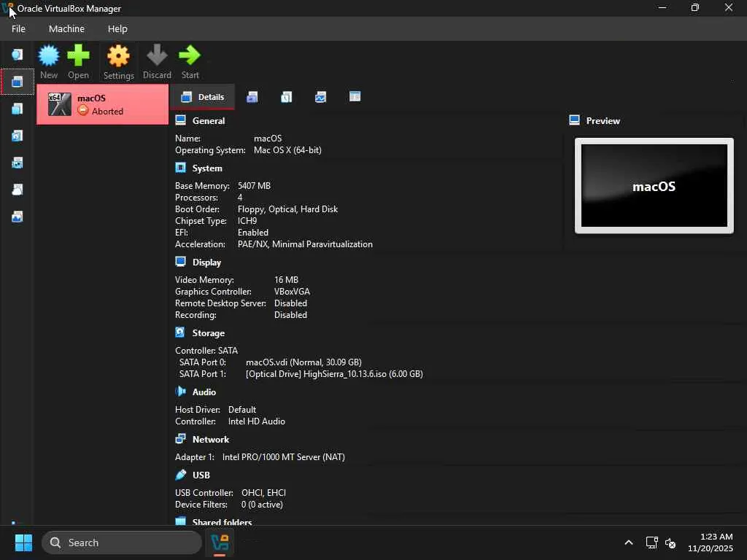Click the Display section icon
This screenshot has height=560, width=747.
[181, 262]
